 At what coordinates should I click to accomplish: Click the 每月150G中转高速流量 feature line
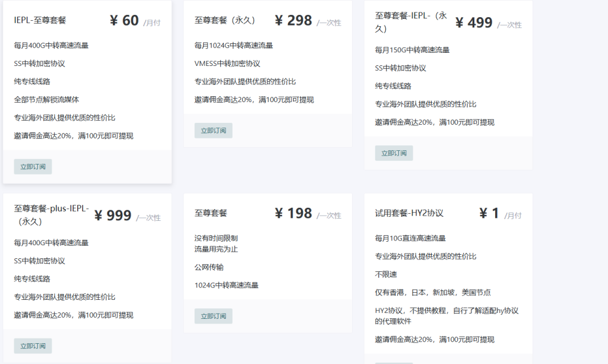[x=412, y=50]
